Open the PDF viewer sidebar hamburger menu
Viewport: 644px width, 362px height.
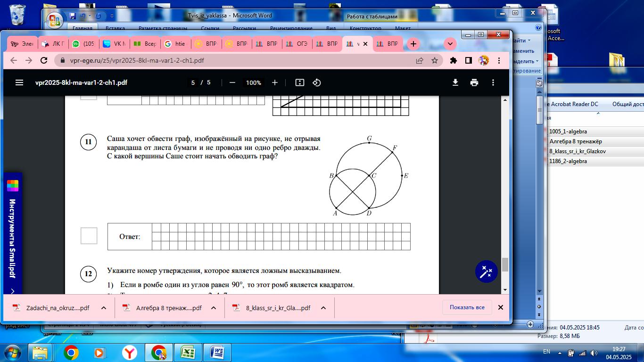pyautogui.click(x=19, y=82)
